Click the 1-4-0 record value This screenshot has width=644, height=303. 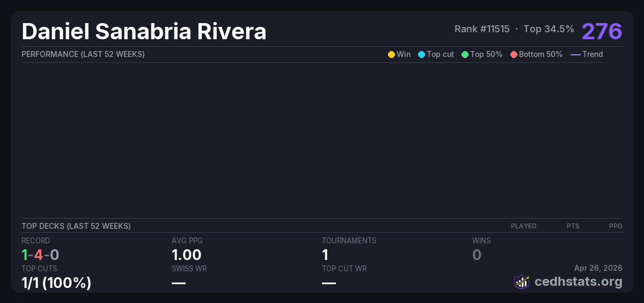click(40, 255)
